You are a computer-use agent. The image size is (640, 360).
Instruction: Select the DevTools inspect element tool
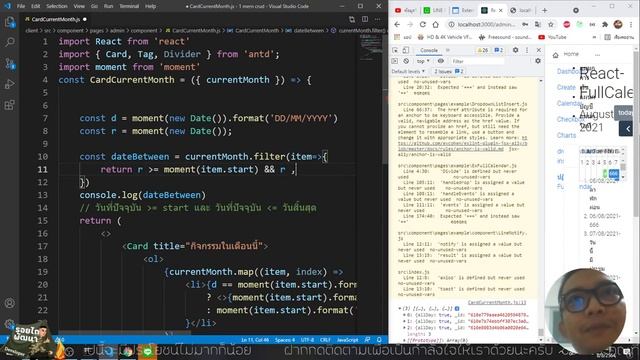[395, 50]
